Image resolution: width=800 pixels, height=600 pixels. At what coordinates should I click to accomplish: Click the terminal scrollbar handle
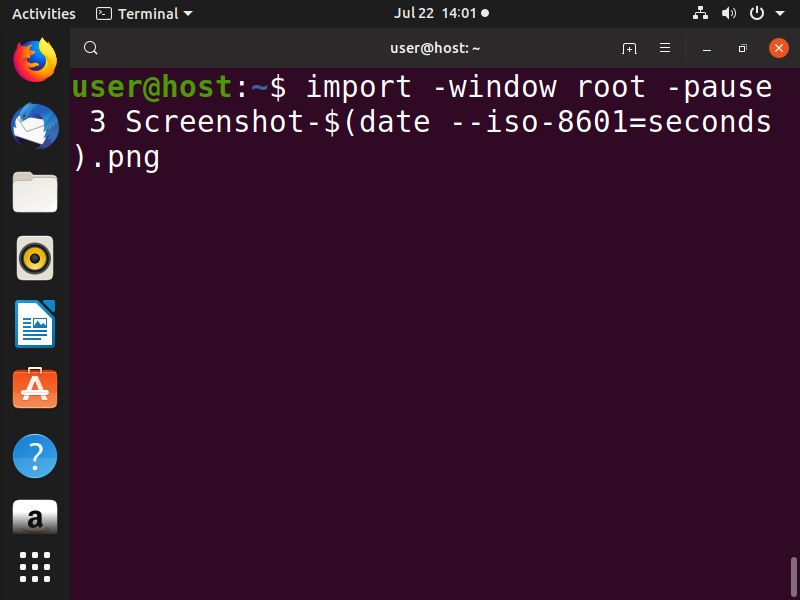click(x=793, y=577)
